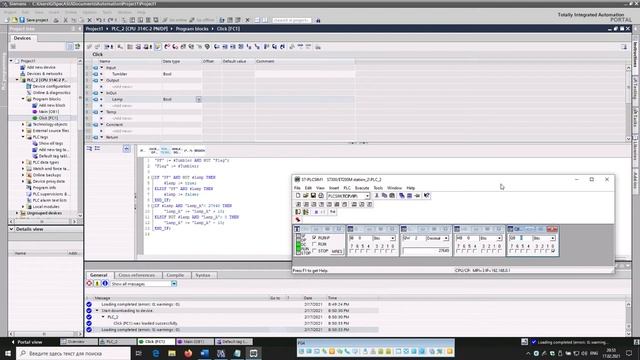
Task: Click the Go offline toolbar button
Action: coord(202,20)
